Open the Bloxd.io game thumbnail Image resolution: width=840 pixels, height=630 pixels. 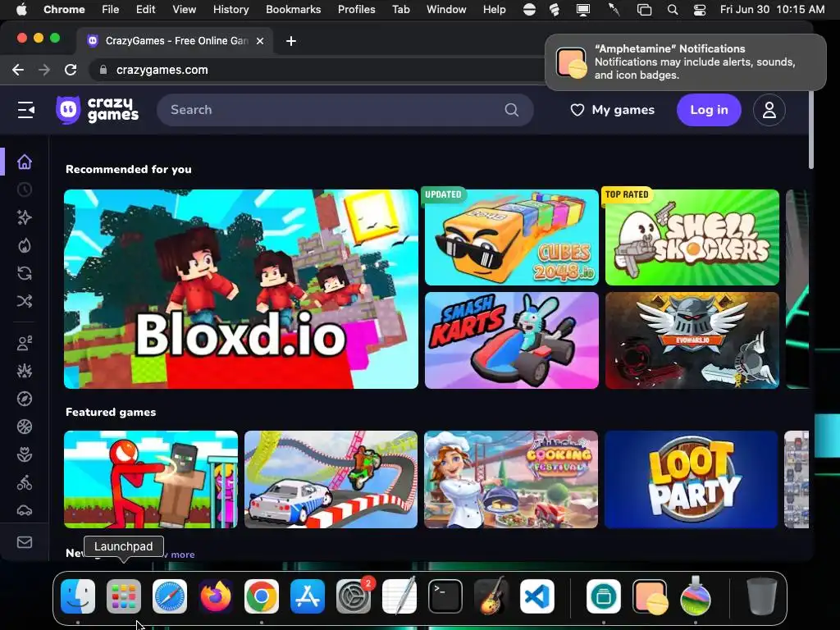[x=241, y=289]
